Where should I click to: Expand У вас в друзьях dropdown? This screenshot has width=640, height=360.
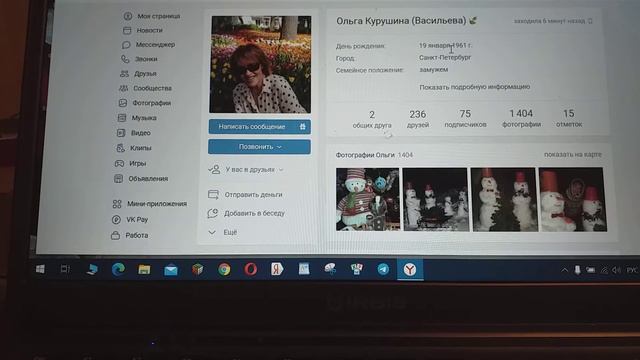click(x=246, y=169)
